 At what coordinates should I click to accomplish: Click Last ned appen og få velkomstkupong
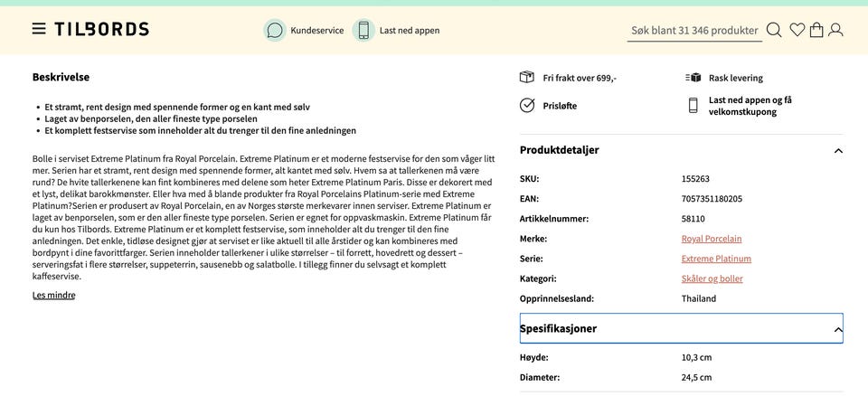coord(750,106)
